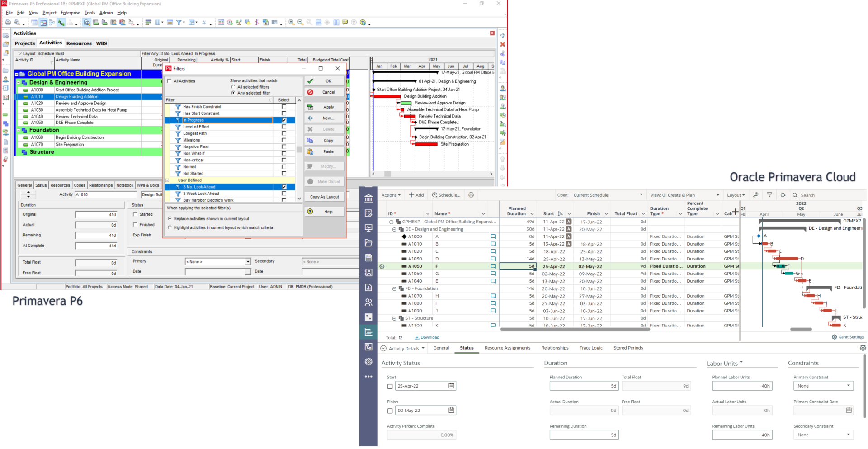Screen dimensions: 868x449
Task: Close the Activities pane with red X
Action: click(492, 33)
